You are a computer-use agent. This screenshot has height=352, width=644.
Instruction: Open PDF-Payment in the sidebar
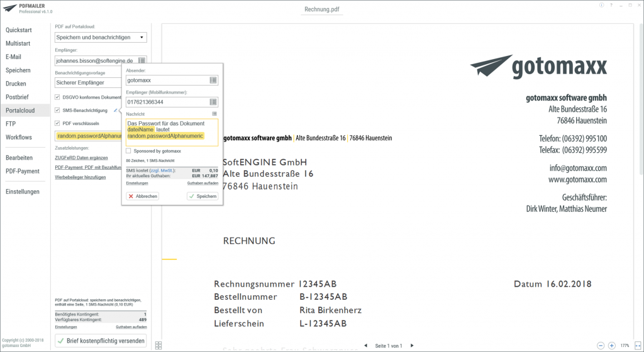[x=23, y=171]
